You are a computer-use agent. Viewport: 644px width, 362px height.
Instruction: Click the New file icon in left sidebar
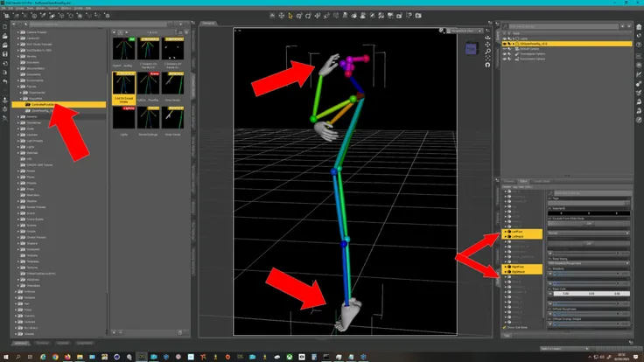pyautogui.click(x=5, y=27)
